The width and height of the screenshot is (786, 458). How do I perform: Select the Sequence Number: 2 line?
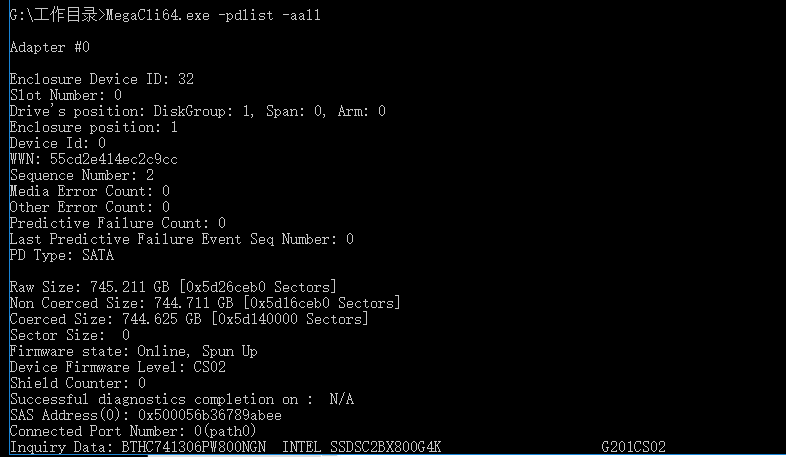click(82, 175)
